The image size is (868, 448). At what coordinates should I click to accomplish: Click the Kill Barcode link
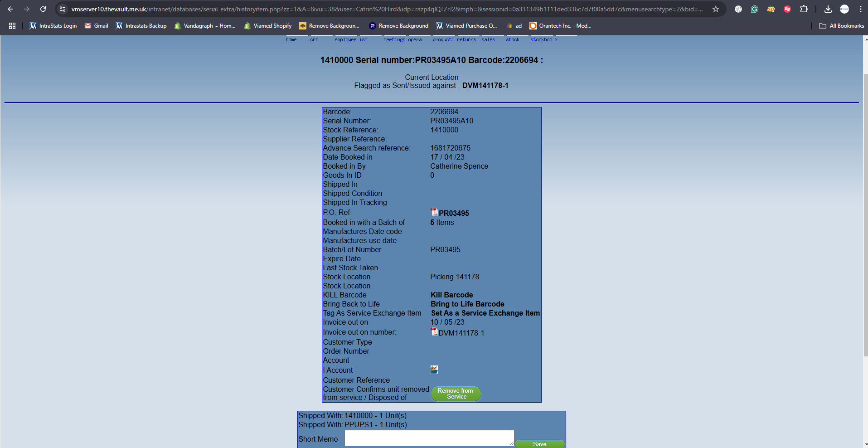[451, 295]
